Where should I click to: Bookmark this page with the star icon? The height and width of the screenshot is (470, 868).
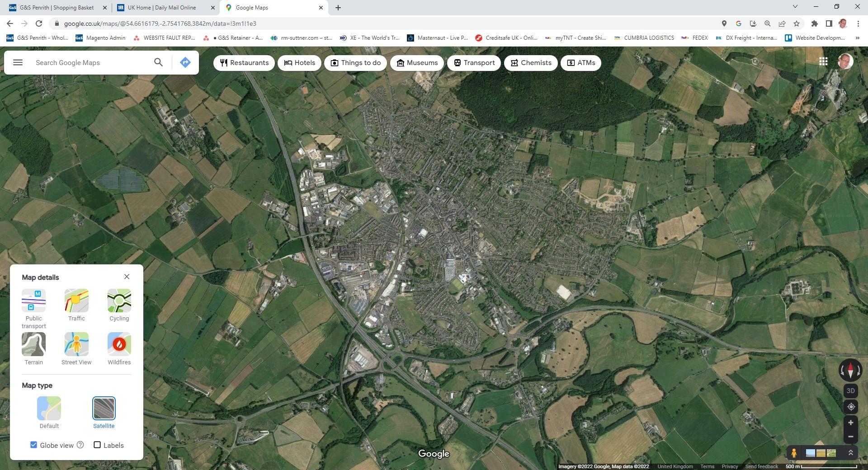[796, 23]
